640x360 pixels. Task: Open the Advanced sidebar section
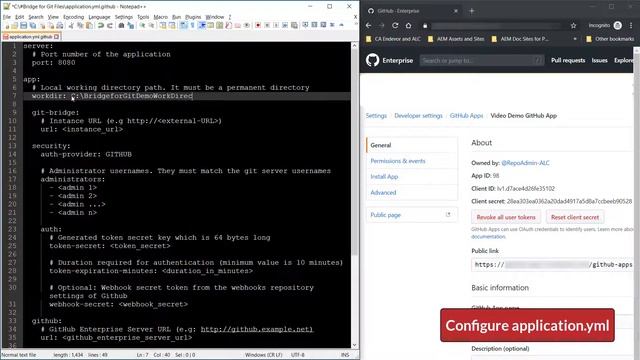[383, 193]
